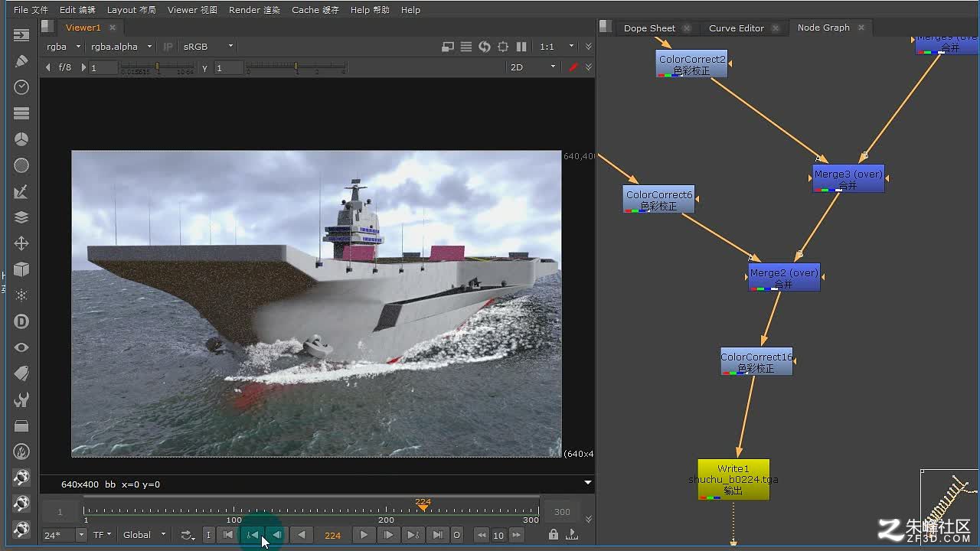
Task: Click the proxy mode icon in viewer
Action: [x=448, y=47]
